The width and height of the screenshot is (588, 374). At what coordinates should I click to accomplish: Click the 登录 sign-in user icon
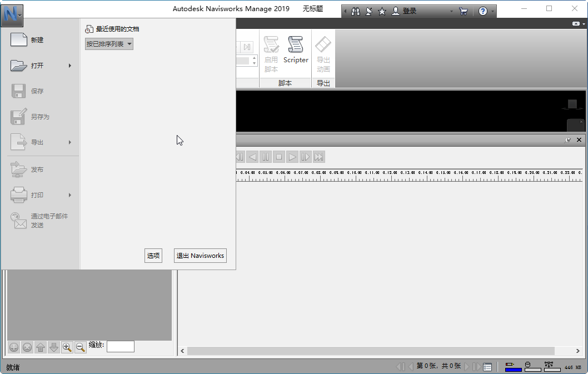click(x=395, y=11)
